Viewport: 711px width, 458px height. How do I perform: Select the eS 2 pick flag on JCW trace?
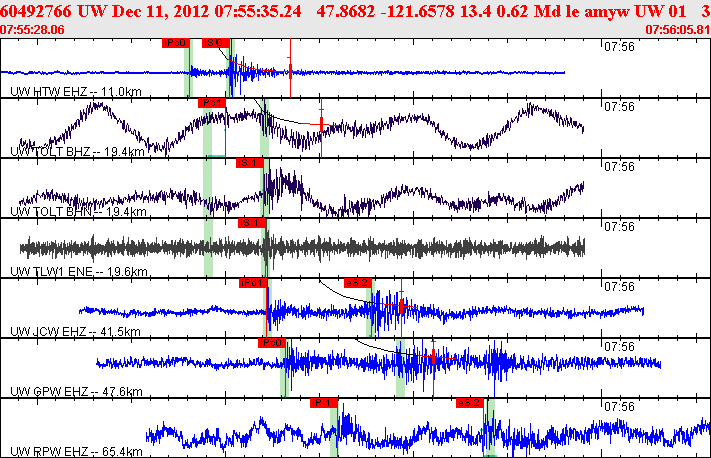coord(358,283)
